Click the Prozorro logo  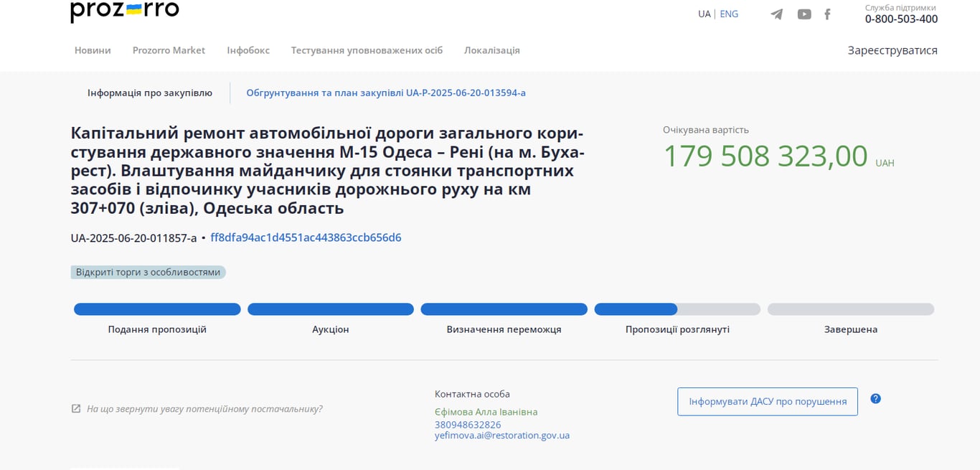click(x=123, y=11)
